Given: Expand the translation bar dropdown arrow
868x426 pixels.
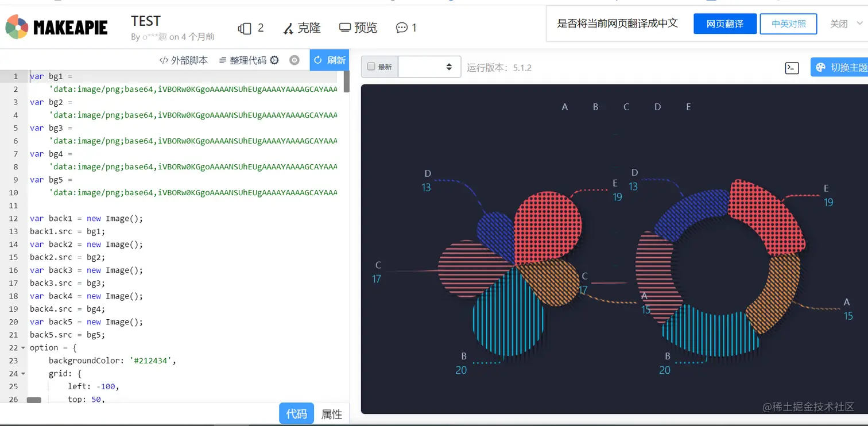Looking at the screenshot, I should click(x=860, y=24).
